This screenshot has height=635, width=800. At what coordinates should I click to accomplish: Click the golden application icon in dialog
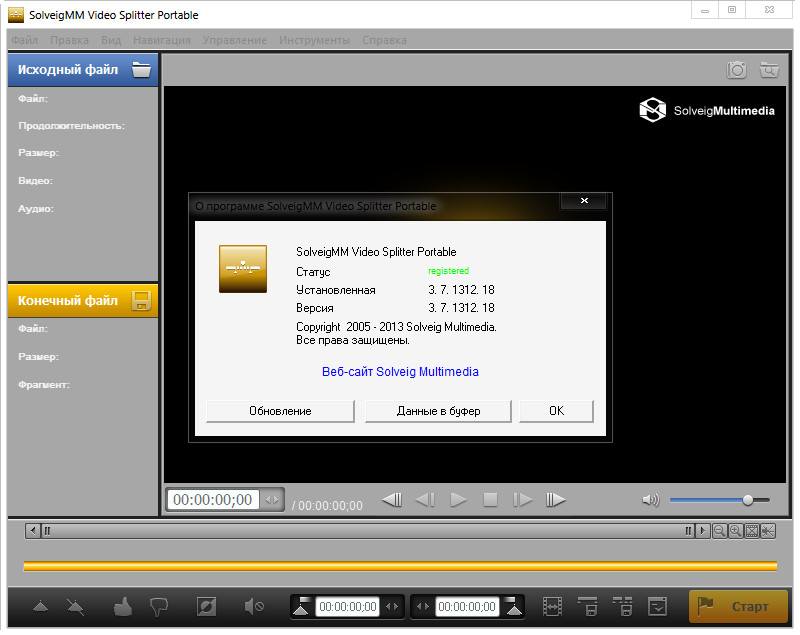(243, 269)
